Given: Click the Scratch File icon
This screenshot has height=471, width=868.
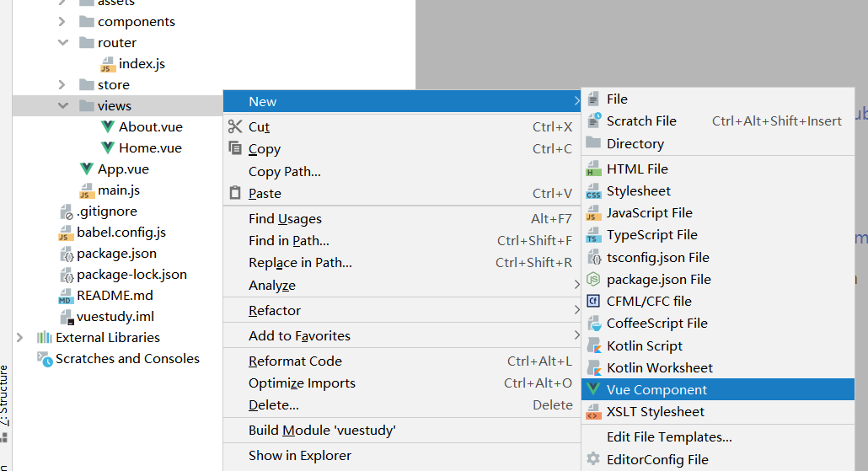Looking at the screenshot, I should coord(593,120).
